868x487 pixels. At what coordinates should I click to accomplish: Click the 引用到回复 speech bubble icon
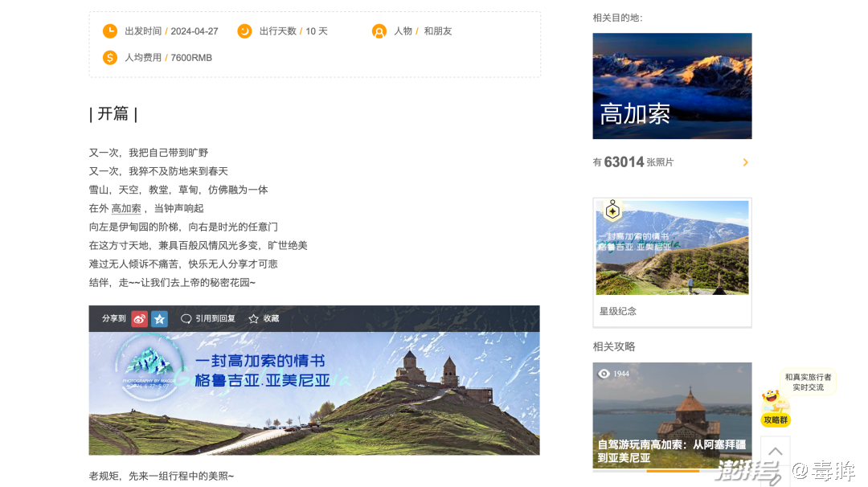pos(186,319)
